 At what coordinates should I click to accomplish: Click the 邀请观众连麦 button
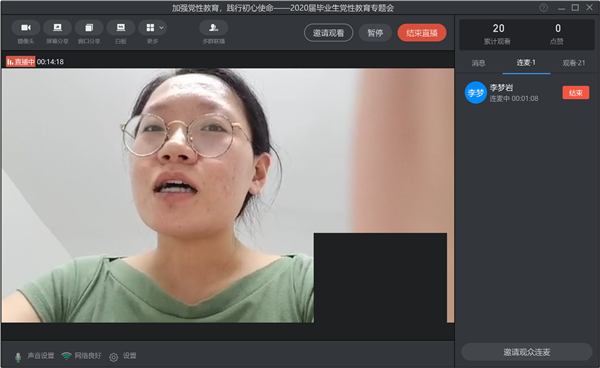[x=527, y=352]
